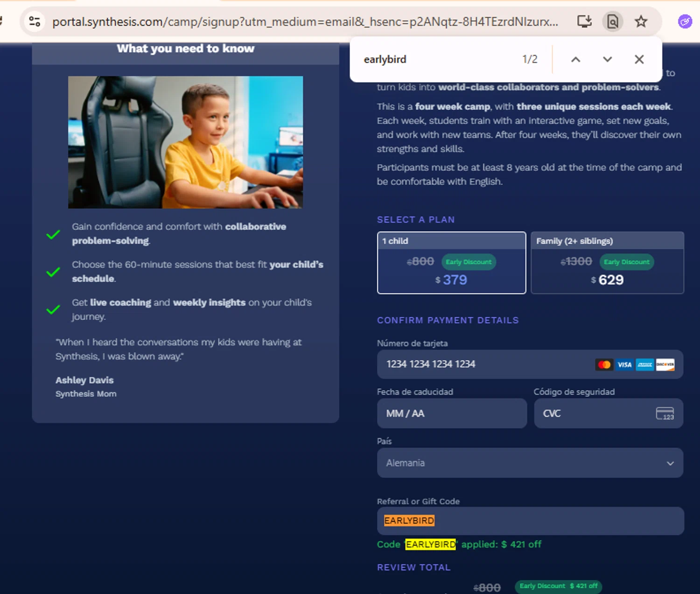Click the 'Fecha de caducidad' label
Viewport: 700px width, 594px height.
pos(415,392)
